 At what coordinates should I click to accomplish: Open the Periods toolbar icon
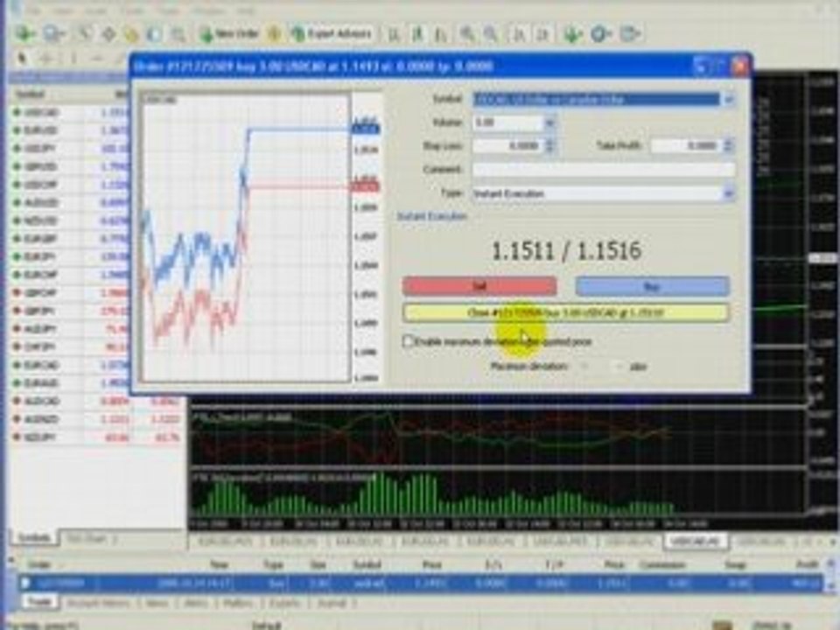click(x=601, y=34)
